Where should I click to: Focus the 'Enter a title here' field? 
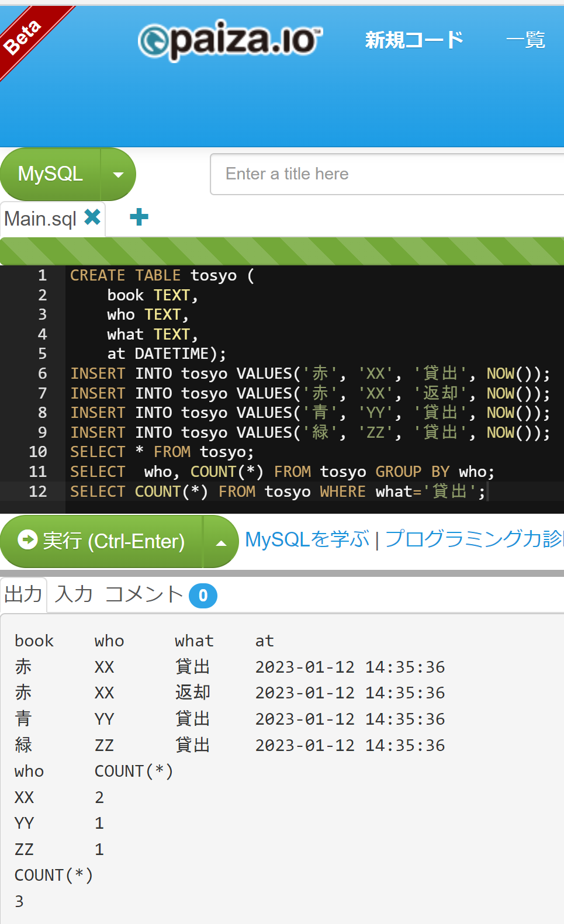387,174
